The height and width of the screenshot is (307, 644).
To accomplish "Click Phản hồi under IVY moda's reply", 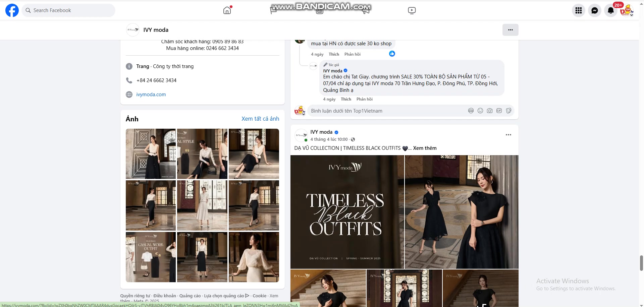I will click(364, 99).
